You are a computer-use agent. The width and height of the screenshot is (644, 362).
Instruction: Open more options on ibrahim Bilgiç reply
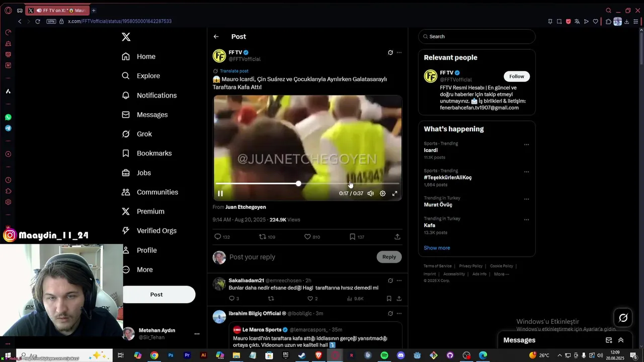[x=399, y=314]
